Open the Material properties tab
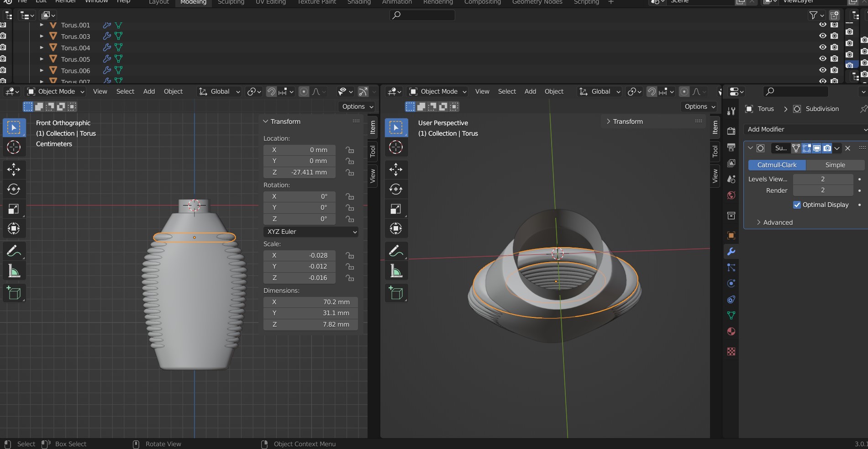868x449 pixels. tap(731, 331)
